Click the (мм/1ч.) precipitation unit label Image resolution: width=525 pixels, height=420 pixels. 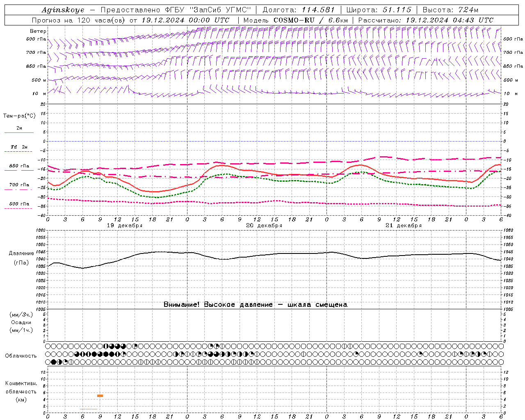(x=21, y=330)
